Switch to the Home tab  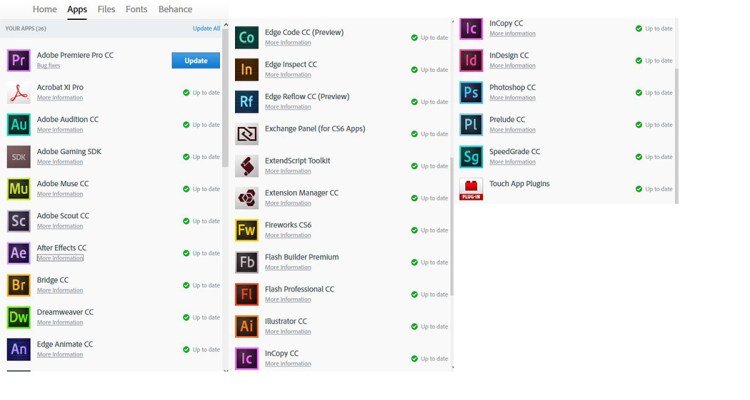pyautogui.click(x=45, y=10)
